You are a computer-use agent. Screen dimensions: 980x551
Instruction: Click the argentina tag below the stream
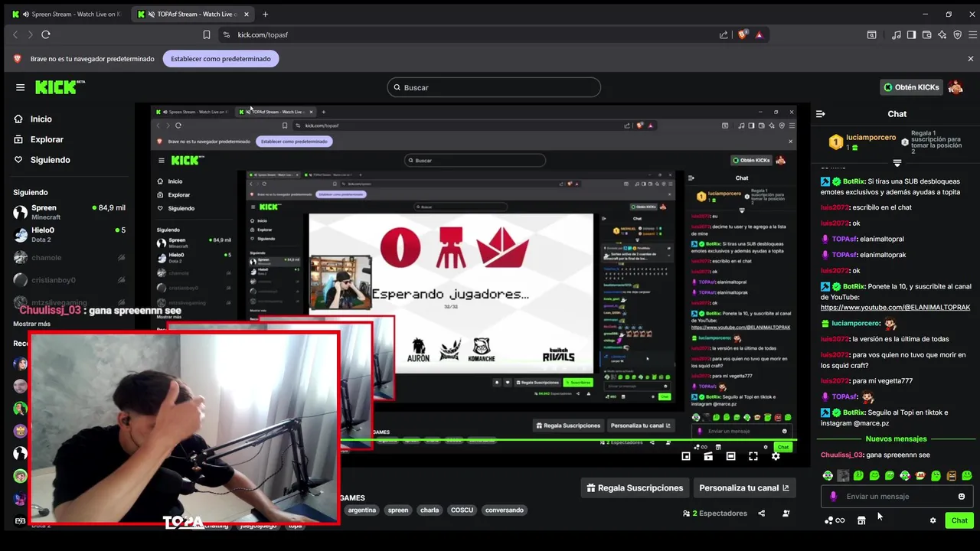362,510
